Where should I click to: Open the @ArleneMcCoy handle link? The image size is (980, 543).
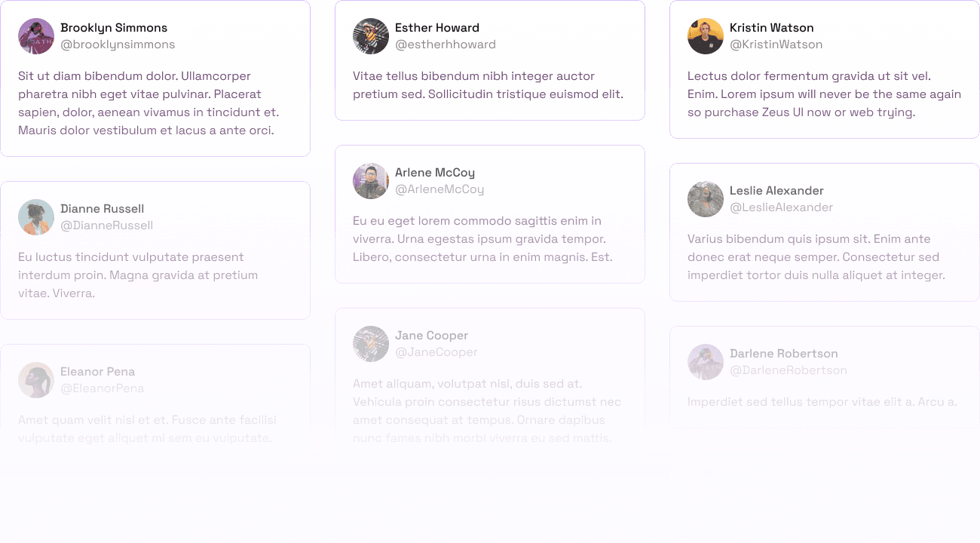439,189
